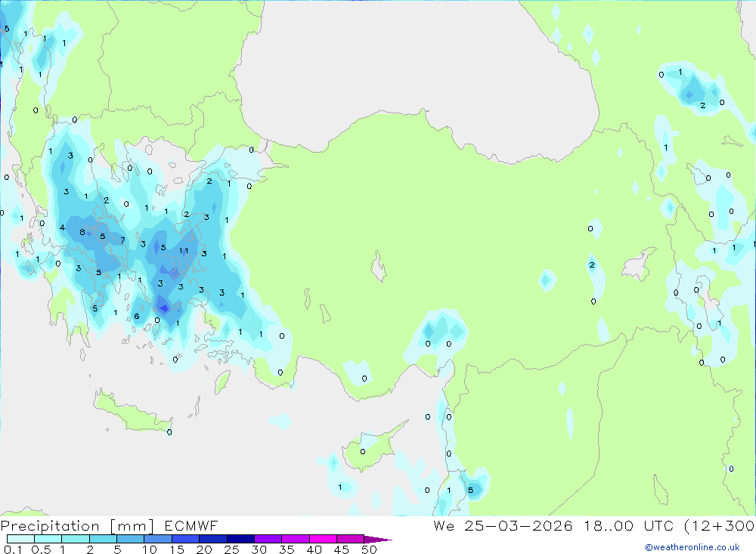Click the precipitation value '6' on map

(136, 316)
